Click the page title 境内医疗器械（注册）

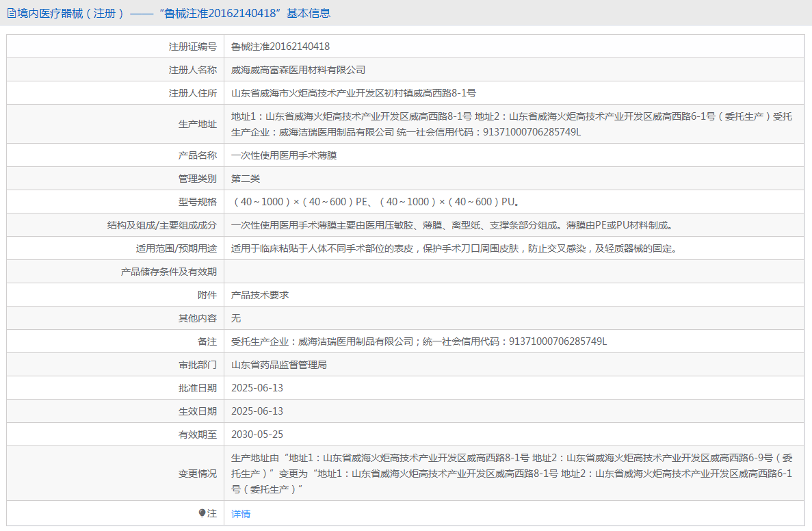coord(71,13)
